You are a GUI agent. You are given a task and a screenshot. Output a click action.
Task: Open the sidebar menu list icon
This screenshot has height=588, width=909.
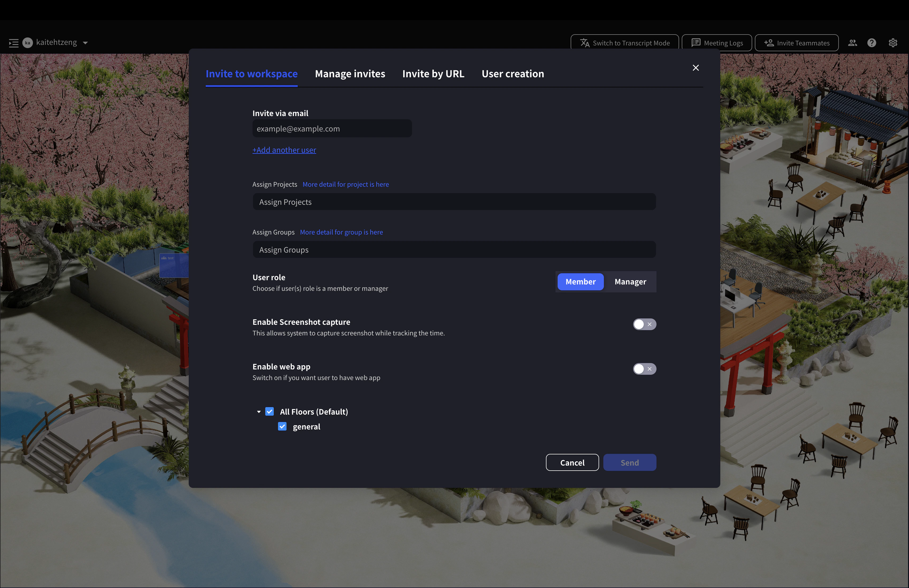(14, 43)
